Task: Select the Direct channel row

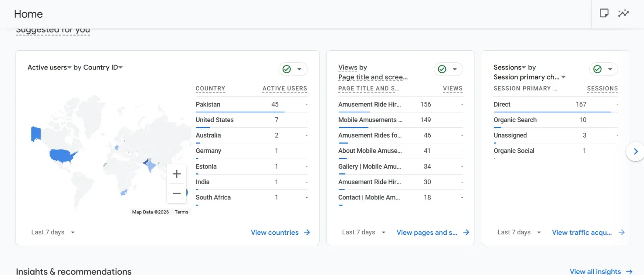Action: coord(556,105)
